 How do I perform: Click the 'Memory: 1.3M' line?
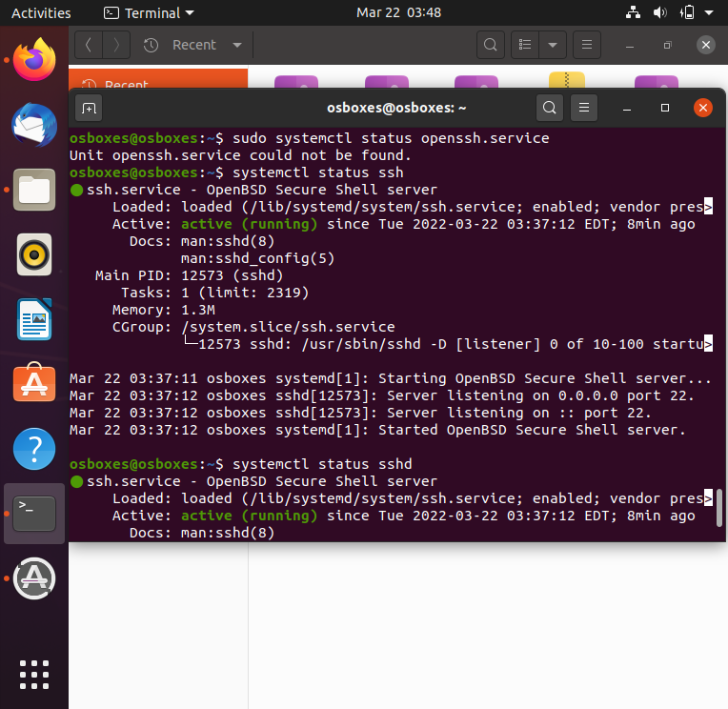click(x=164, y=310)
